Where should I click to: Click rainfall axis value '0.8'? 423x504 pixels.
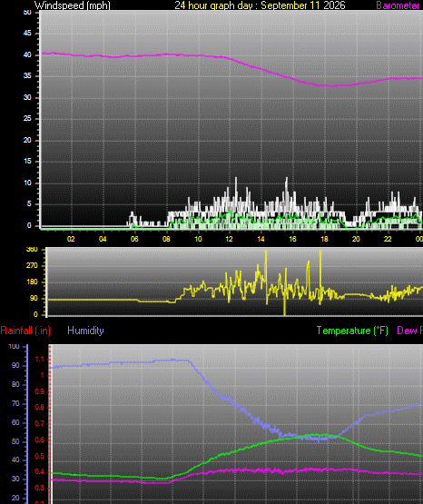point(39,408)
